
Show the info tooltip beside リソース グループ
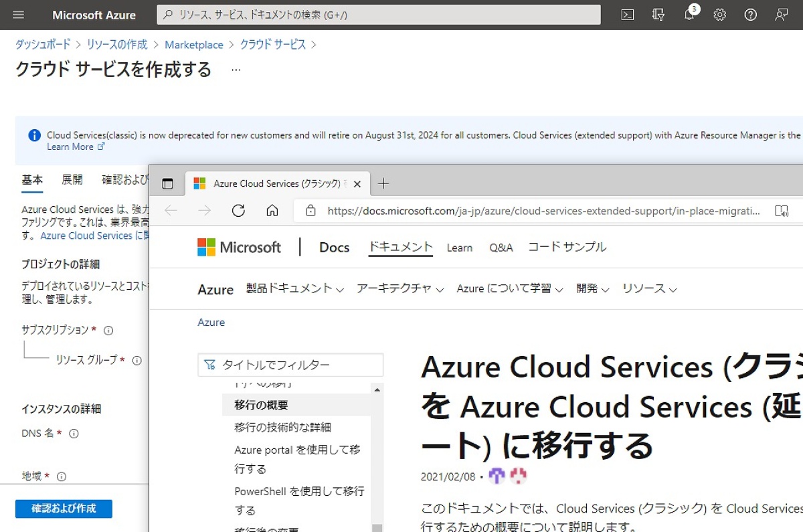pyautogui.click(x=137, y=361)
